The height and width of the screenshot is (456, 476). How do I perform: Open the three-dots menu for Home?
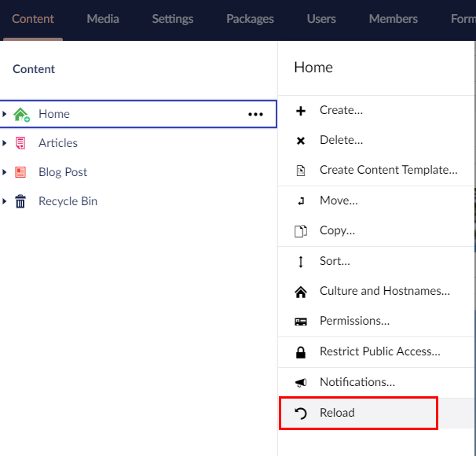click(255, 114)
